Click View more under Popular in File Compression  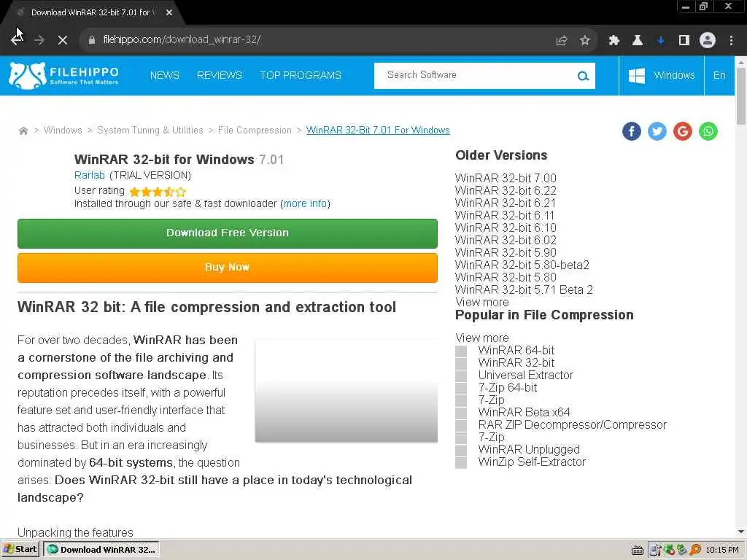(482, 338)
